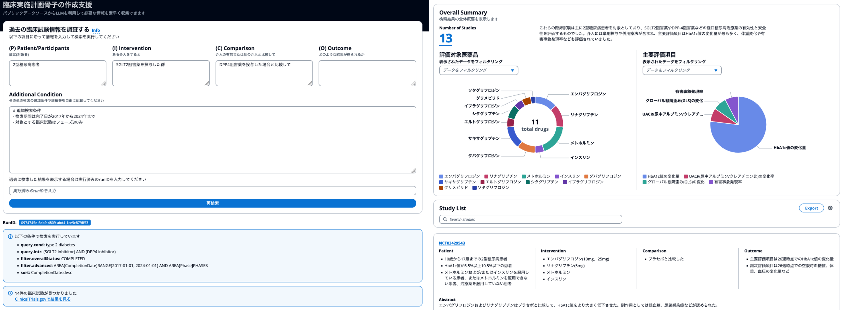Click the info icon beside the search conditions notice
868x310 pixels.
click(10, 237)
